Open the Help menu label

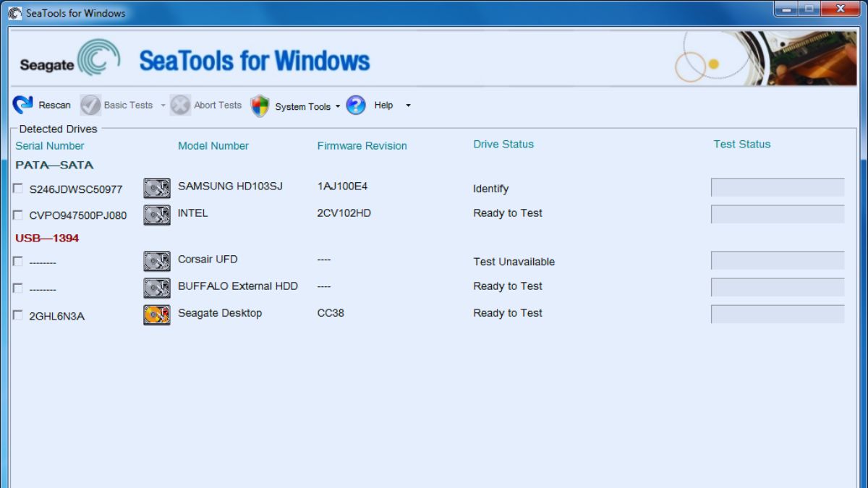click(x=383, y=105)
